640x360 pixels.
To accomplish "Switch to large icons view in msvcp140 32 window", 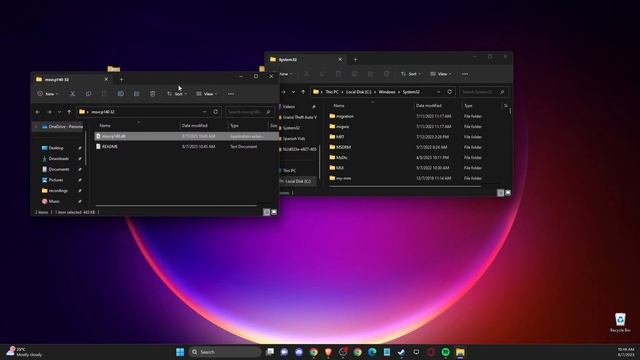I will pyautogui.click(x=274, y=212).
